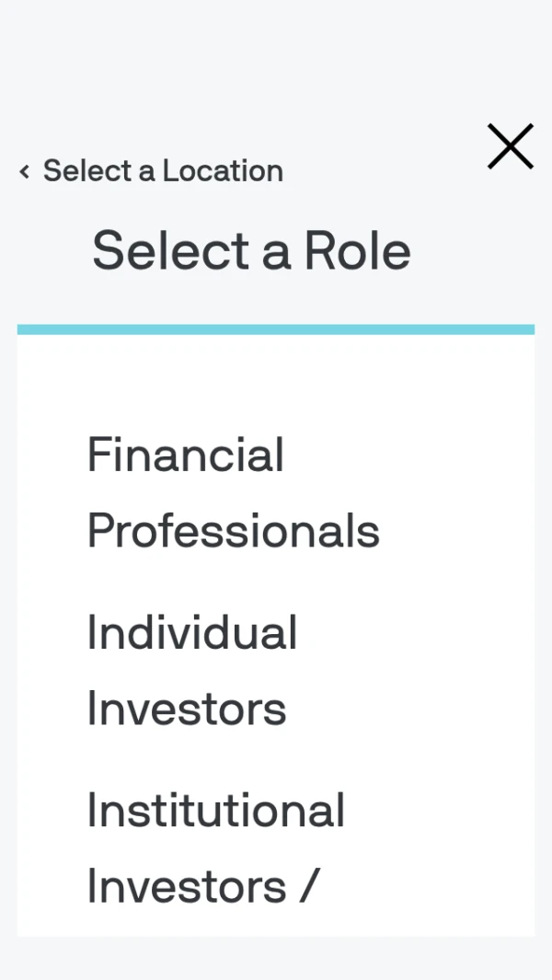Click the "Select a Role" heading

pyautogui.click(x=251, y=250)
